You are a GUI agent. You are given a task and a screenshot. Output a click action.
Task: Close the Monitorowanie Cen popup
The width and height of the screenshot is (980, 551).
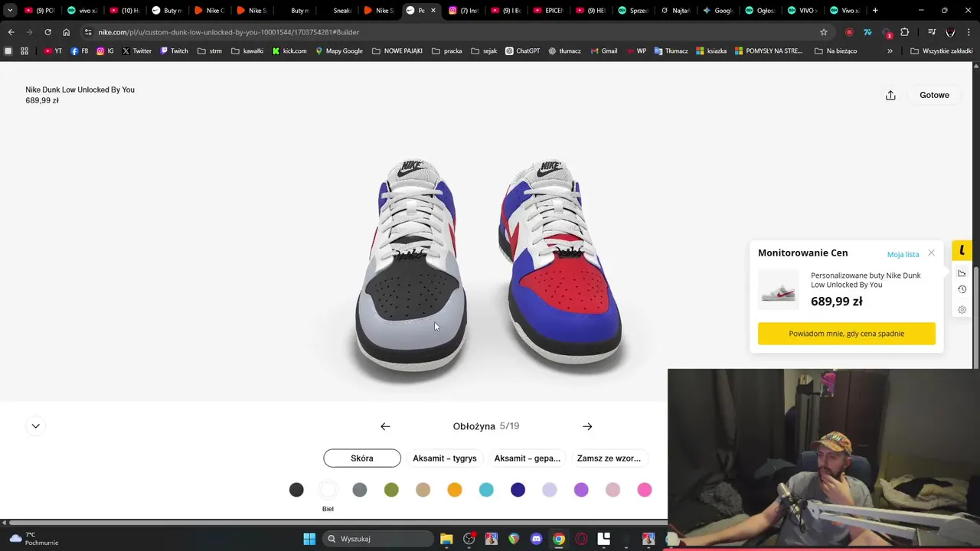[931, 253]
